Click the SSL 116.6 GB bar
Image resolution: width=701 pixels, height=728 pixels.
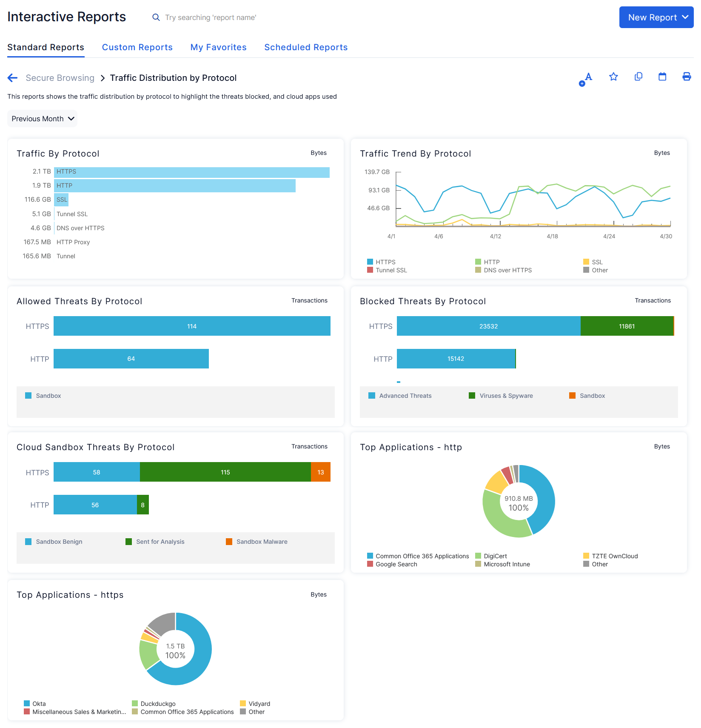[61, 200]
